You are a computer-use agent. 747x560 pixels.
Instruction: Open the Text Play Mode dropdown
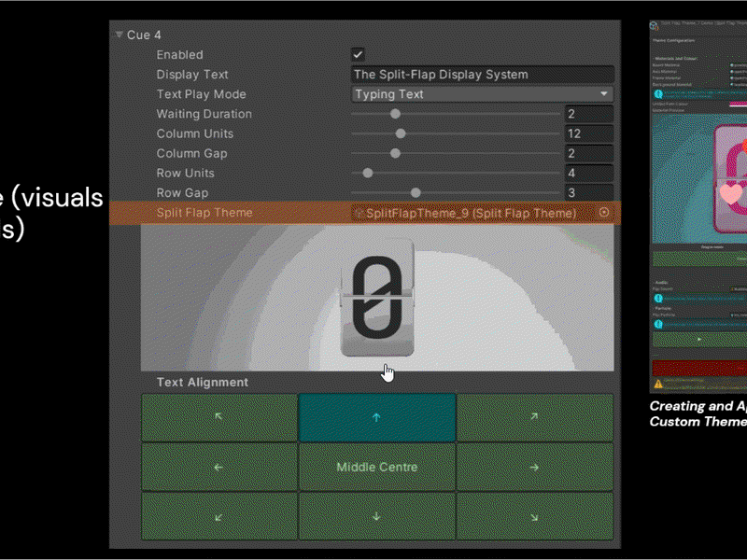point(482,94)
